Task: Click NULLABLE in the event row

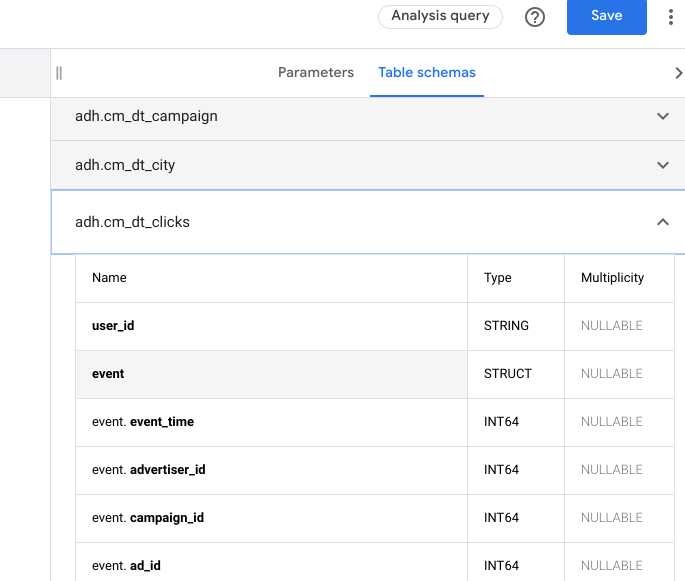Action: (612, 374)
